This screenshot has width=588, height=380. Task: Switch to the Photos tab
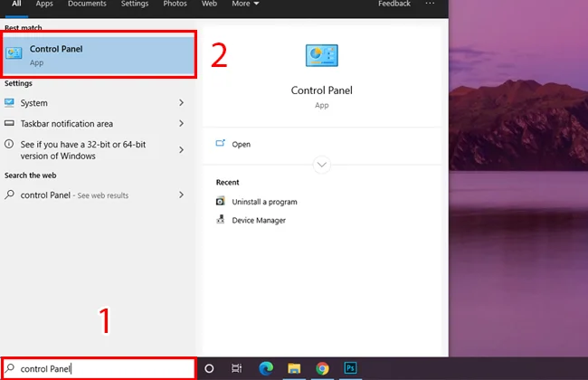(175, 4)
